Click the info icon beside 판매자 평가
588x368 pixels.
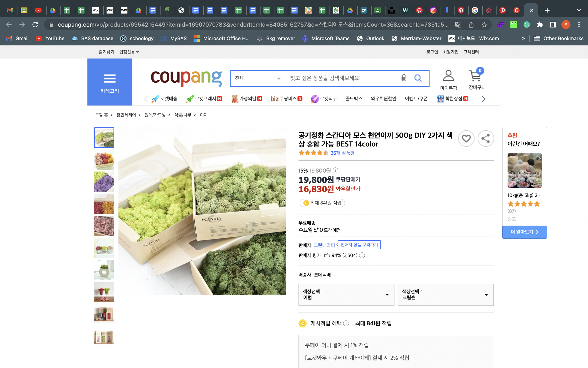(x=362, y=255)
